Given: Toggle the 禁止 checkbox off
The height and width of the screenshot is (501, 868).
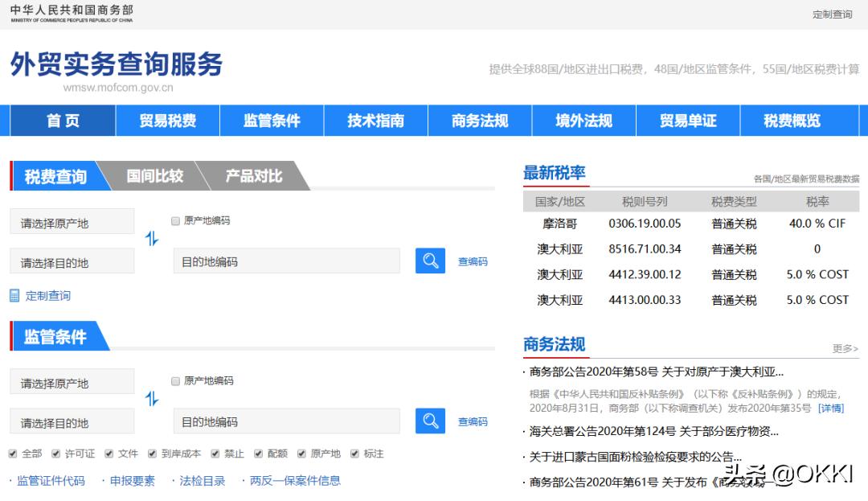Looking at the screenshot, I should [215, 454].
